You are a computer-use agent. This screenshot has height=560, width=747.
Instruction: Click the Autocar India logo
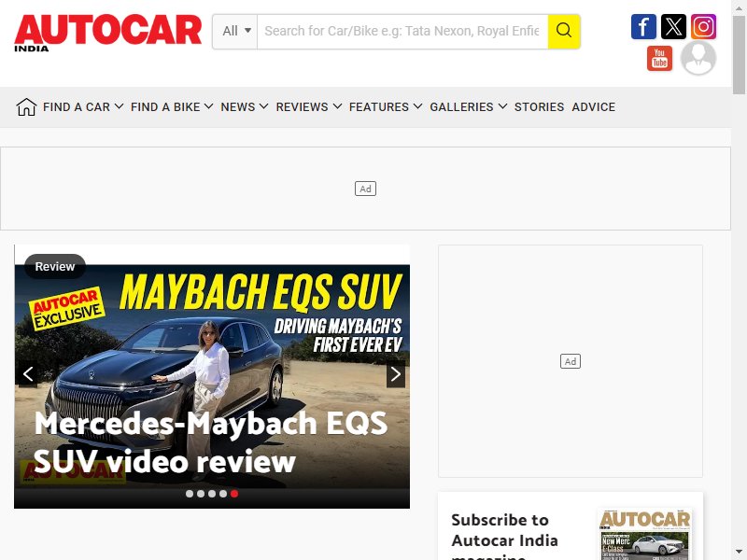click(x=107, y=33)
